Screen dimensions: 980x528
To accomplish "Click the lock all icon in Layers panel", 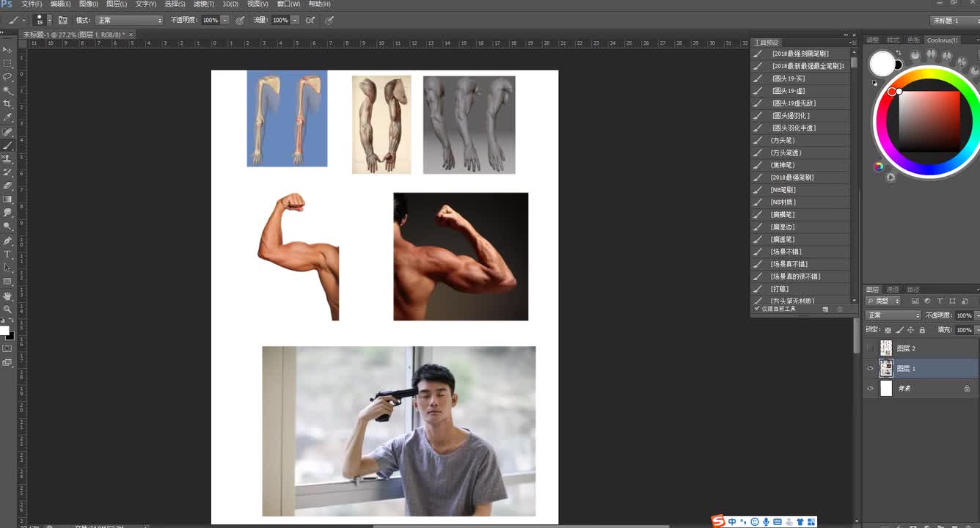I will coord(922,330).
